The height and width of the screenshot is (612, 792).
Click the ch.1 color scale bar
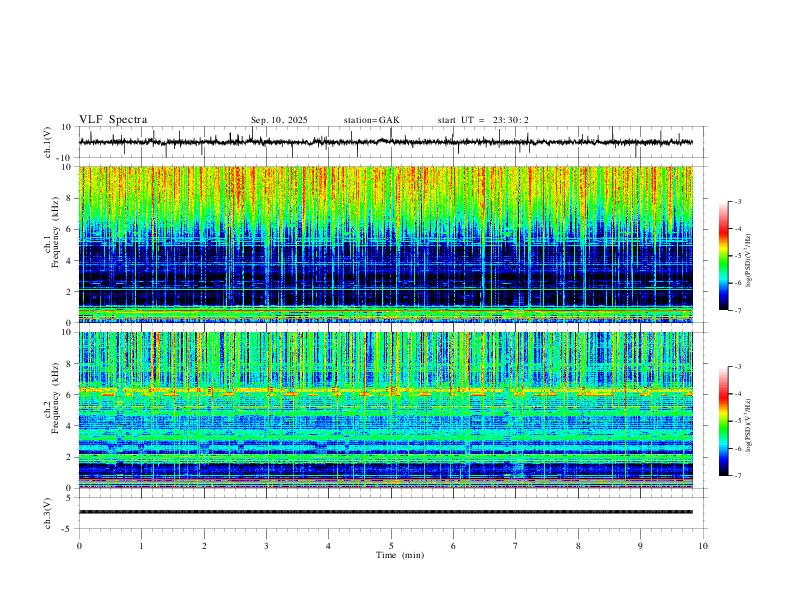point(723,256)
